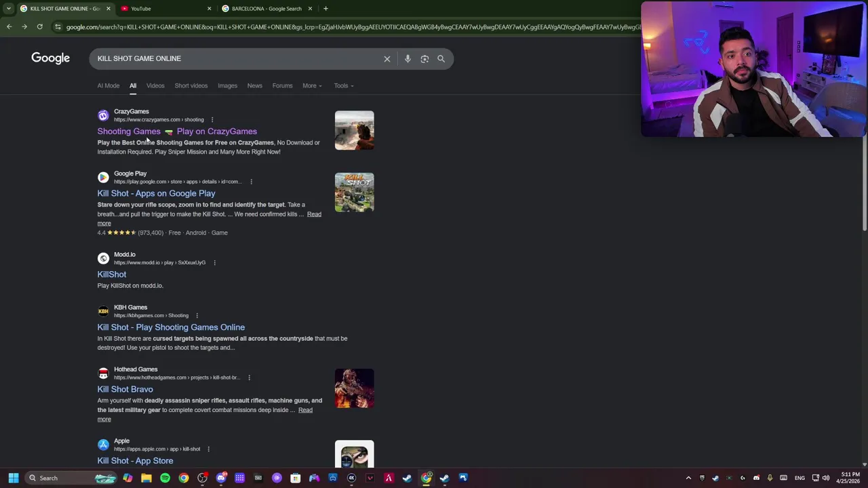Click the CrazyGames result thumbnail
This screenshot has width=868, height=488.
354,130
